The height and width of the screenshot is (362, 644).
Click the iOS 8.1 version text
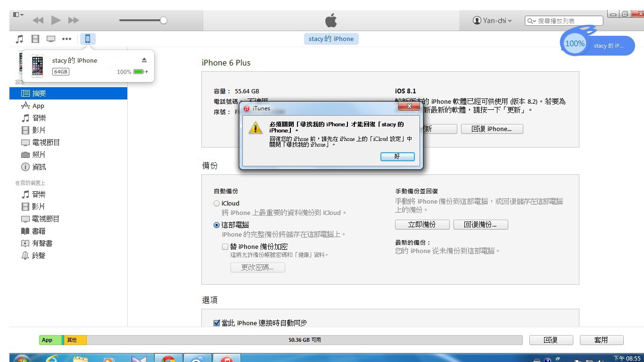405,91
